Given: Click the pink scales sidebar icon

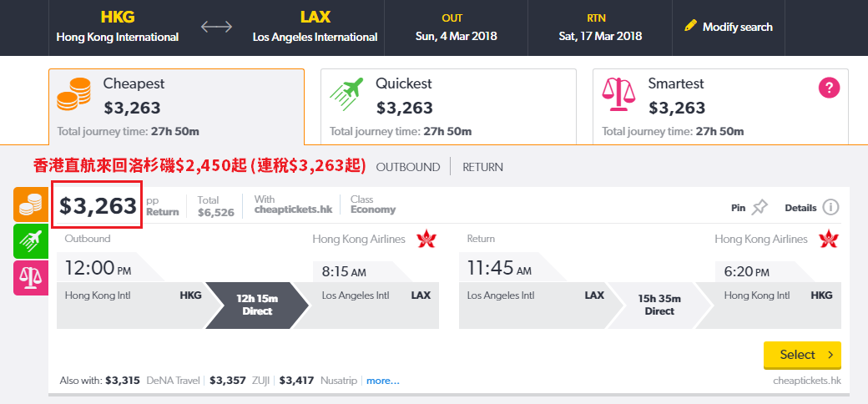Looking at the screenshot, I should pos(31,278).
